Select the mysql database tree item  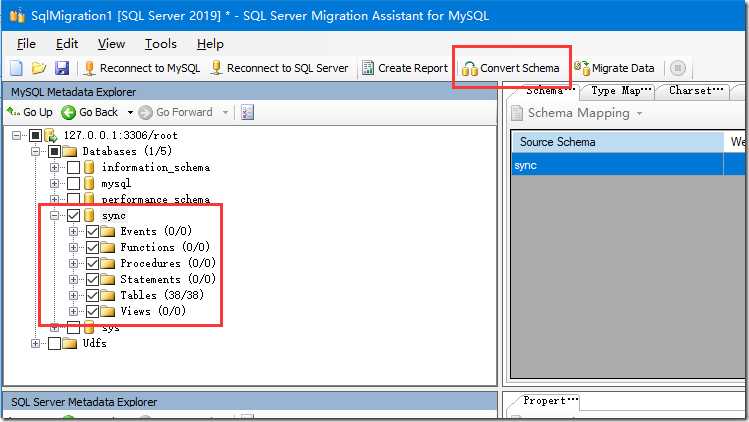click(x=116, y=184)
